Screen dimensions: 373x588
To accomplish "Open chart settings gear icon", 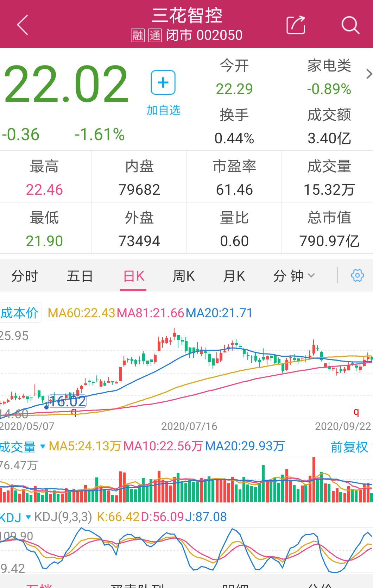I will 357,275.
